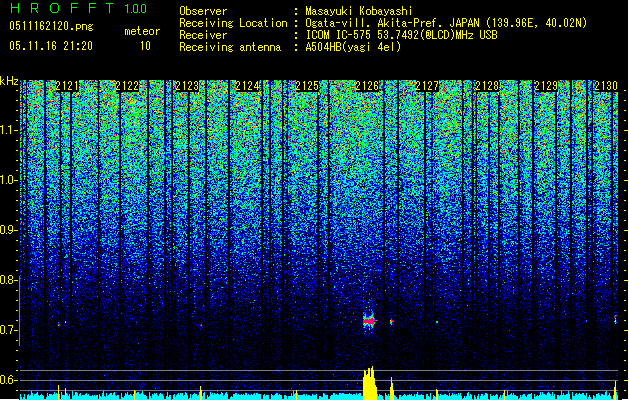Click the 0.8 frequency axis label

pyautogui.click(x=8, y=280)
